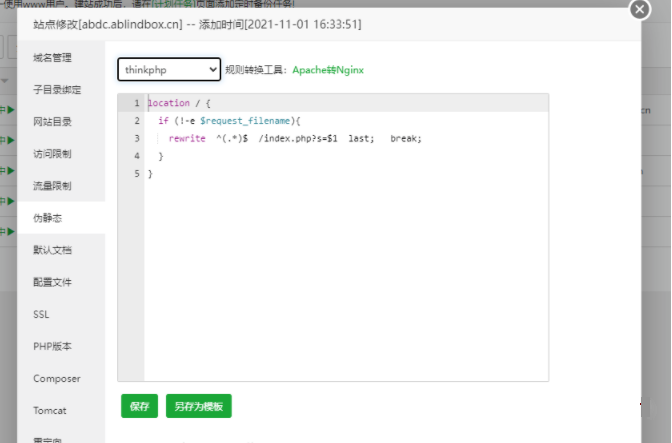The image size is (672, 443).
Task: Click the rewrite rule line in editor
Action: pyautogui.click(x=295, y=138)
